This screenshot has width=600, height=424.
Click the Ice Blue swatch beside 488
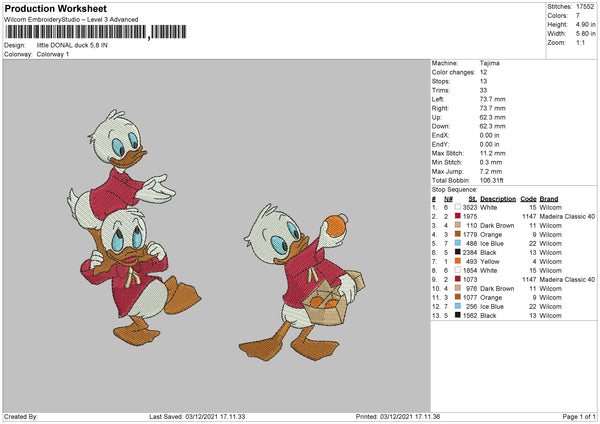point(457,243)
